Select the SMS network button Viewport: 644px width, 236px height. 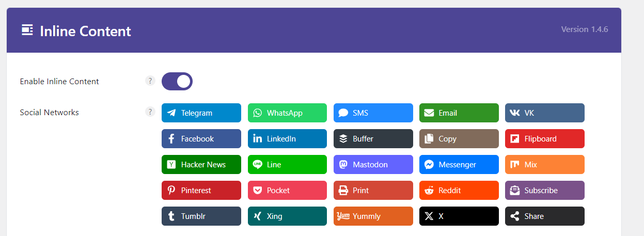point(373,113)
